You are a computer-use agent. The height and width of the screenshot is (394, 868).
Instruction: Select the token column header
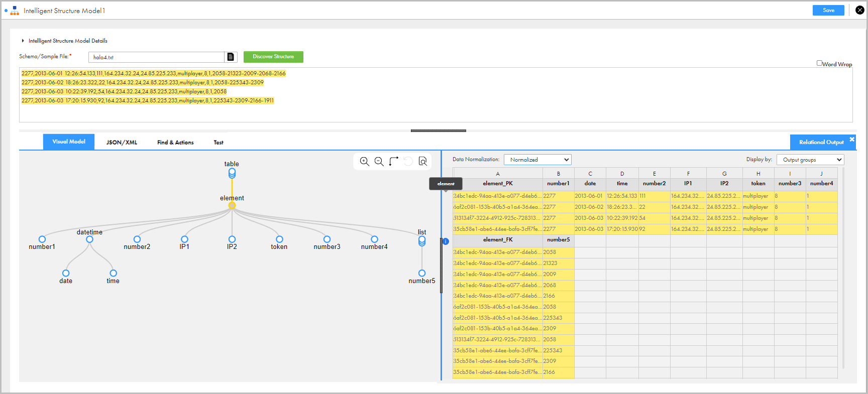click(758, 184)
